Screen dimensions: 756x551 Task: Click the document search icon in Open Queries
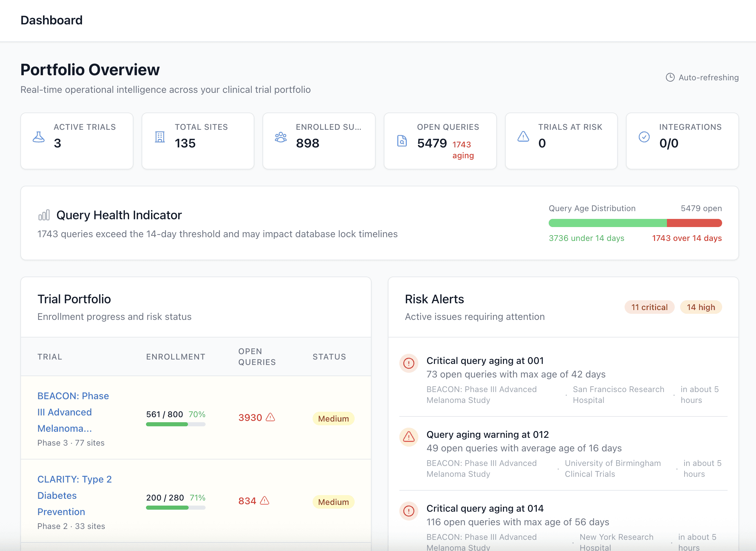click(x=402, y=141)
